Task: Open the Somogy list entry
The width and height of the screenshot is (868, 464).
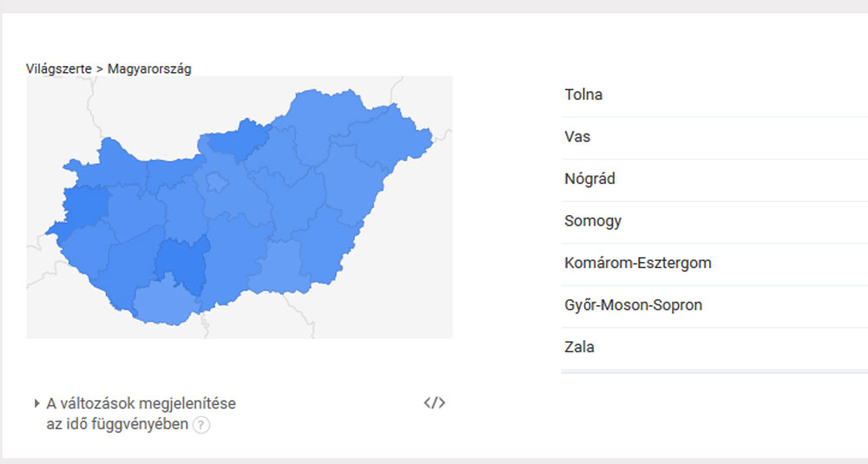Action: pos(714,220)
